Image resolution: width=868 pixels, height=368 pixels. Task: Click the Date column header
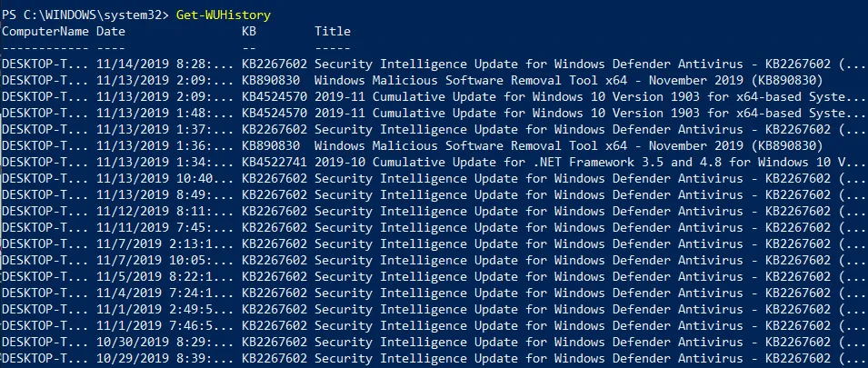111,31
